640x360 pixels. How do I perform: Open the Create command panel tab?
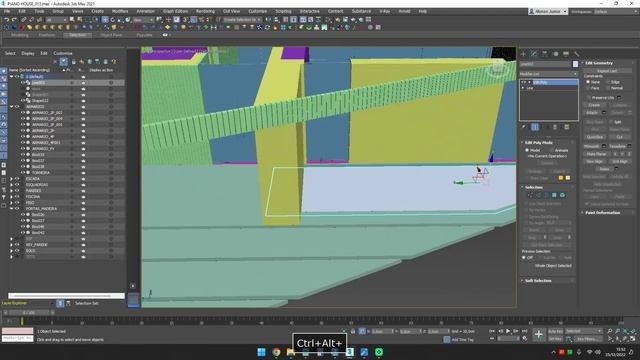click(x=524, y=54)
